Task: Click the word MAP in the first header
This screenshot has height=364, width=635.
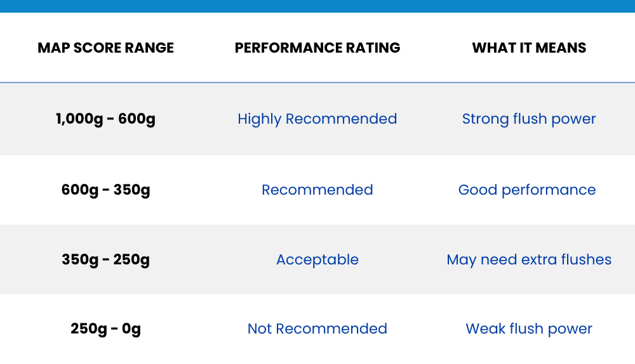Action: (x=53, y=48)
